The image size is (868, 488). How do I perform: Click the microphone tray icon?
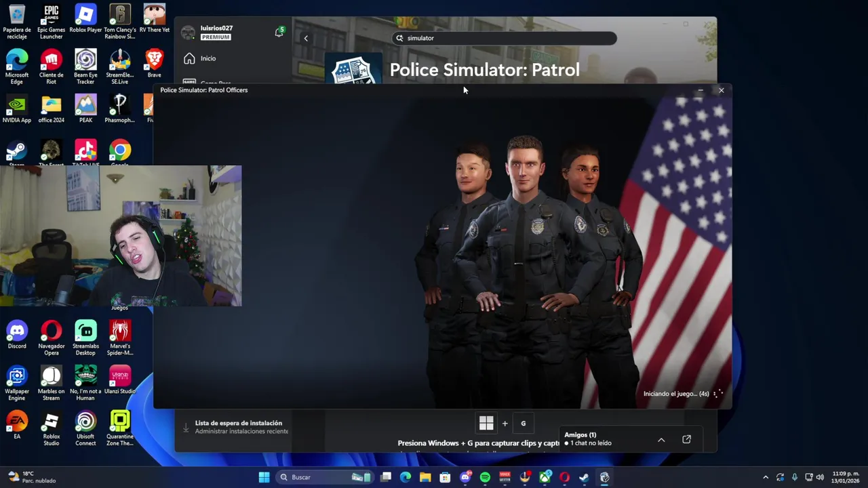click(x=794, y=477)
